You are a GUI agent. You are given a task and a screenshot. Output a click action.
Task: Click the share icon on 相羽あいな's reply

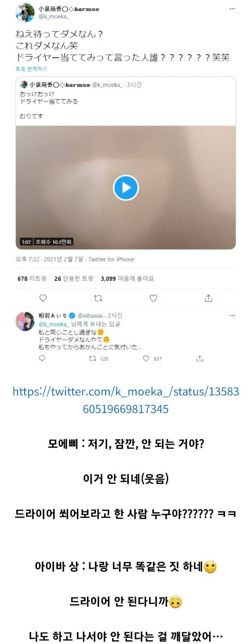tap(200, 358)
